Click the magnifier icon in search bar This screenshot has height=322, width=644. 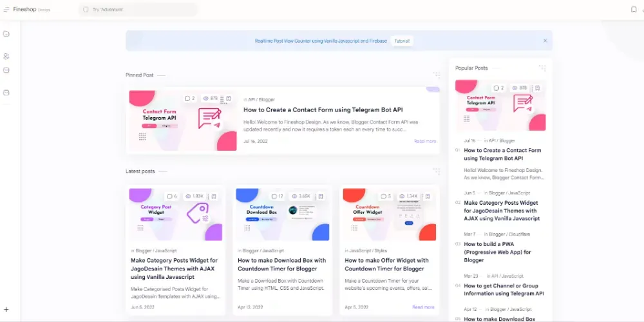point(86,10)
